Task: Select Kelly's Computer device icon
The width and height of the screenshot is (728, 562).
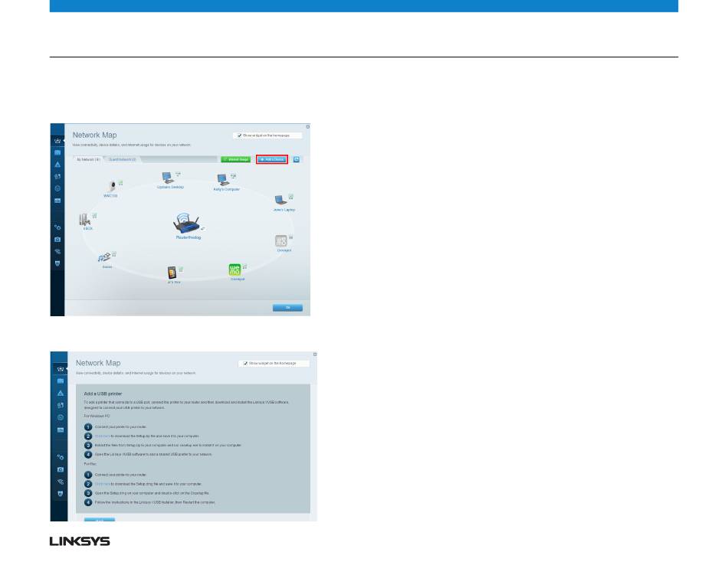Action: (225, 181)
